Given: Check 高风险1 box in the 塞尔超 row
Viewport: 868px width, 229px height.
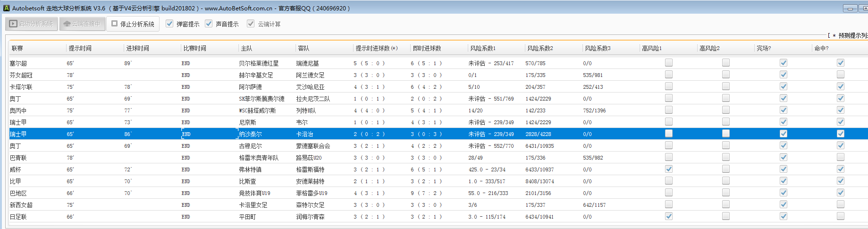Looking at the screenshot, I should coord(669,63).
